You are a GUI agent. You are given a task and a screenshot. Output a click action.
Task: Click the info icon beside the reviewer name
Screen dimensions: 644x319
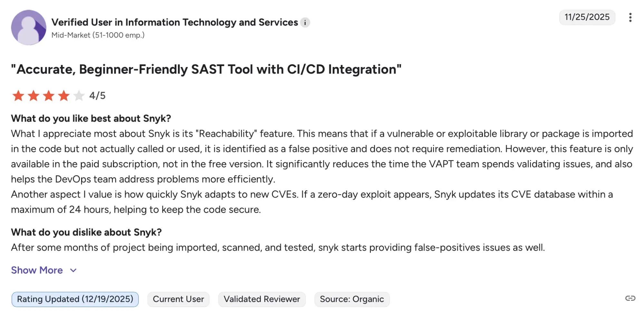click(305, 23)
